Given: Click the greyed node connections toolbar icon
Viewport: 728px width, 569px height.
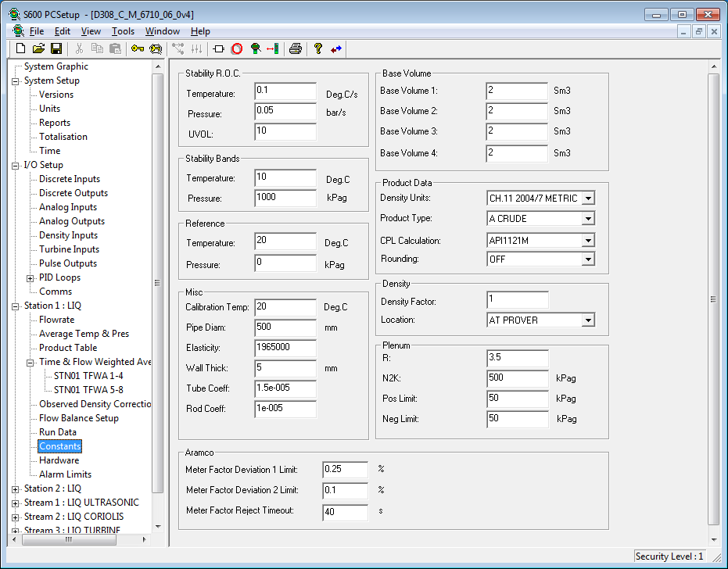Looking at the screenshot, I should click(178, 48).
